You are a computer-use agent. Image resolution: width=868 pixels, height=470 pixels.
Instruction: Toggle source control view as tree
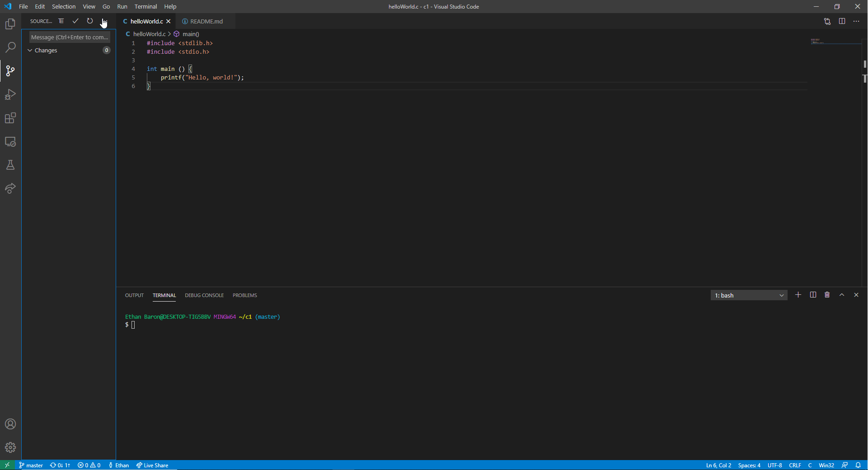pyautogui.click(x=61, y=21)
